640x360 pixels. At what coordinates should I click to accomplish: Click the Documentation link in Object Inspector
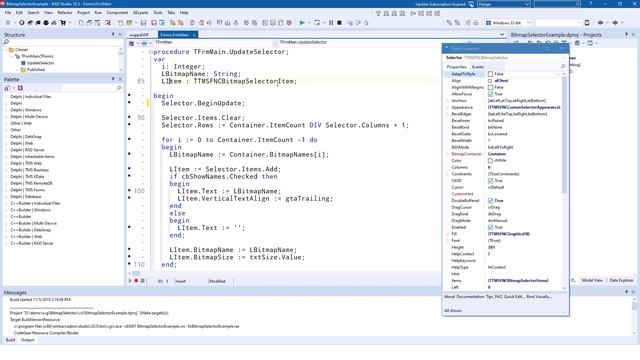(471, 297)
